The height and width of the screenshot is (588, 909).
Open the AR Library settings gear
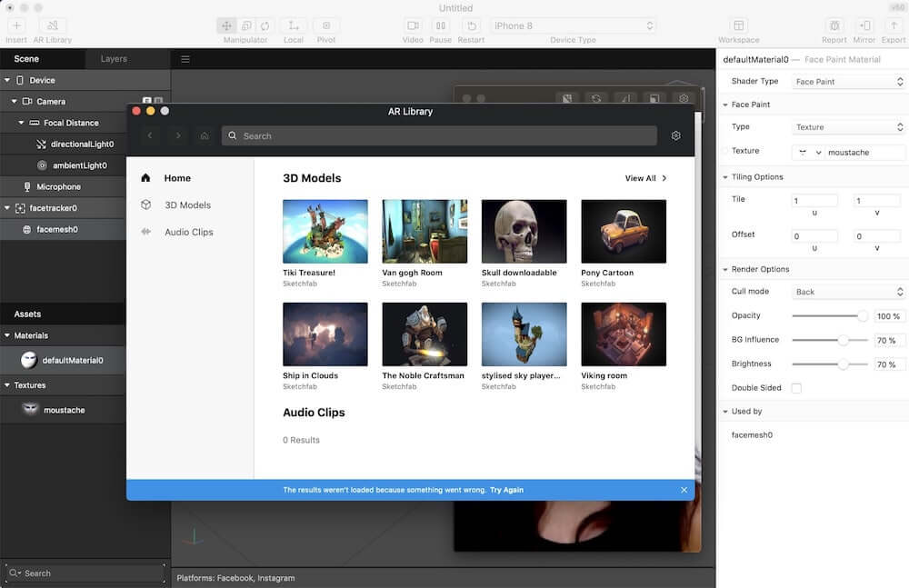point(675,136)
